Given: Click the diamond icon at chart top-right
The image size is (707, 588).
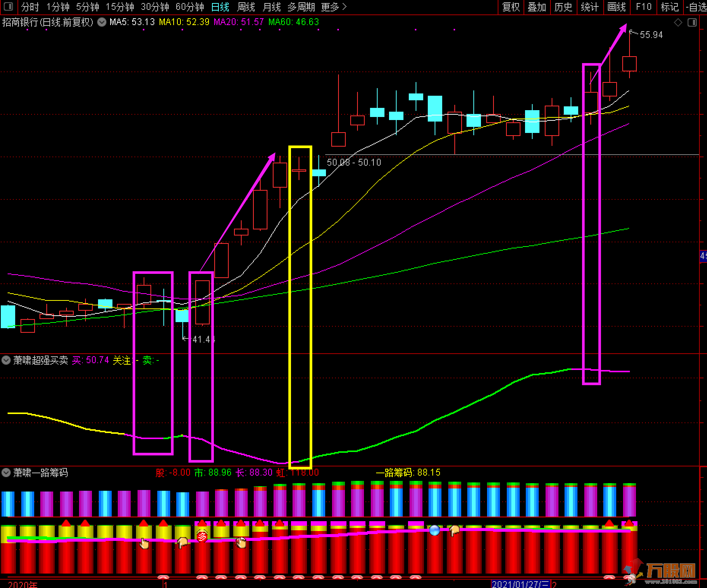Looking at the screenshot, I should tap(678, 22).
